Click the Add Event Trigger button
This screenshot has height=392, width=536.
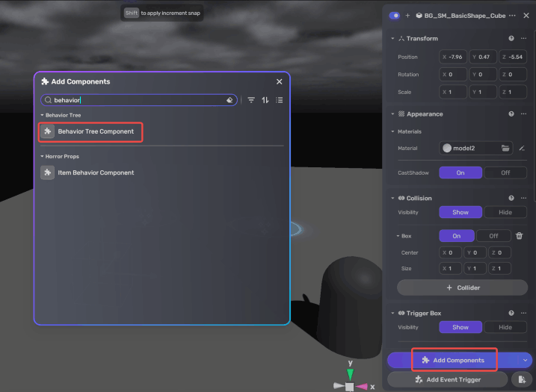[447, 380]
